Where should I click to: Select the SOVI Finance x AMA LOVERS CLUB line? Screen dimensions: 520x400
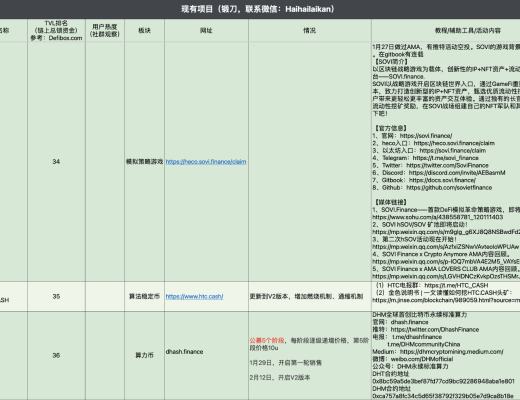tap(446, 269)
